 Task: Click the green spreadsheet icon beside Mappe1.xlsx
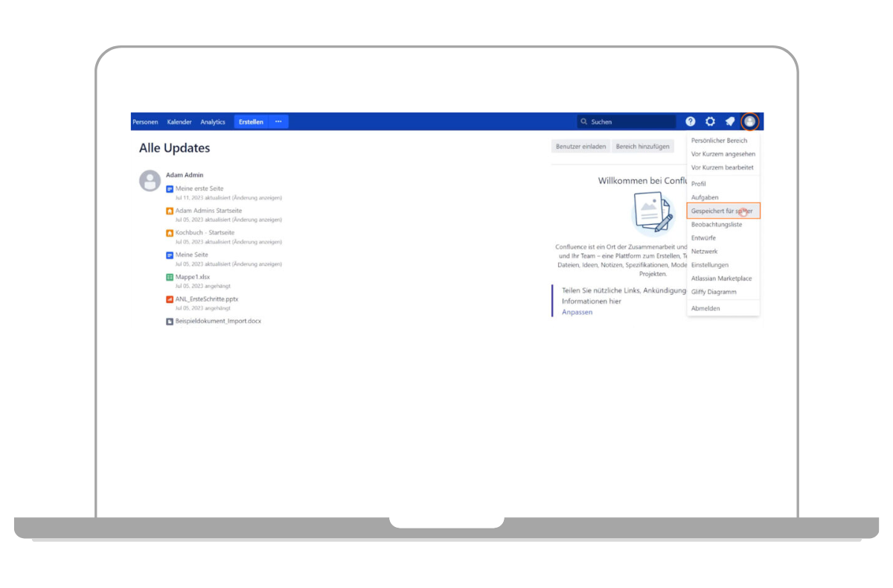click(x=170, y=277)
